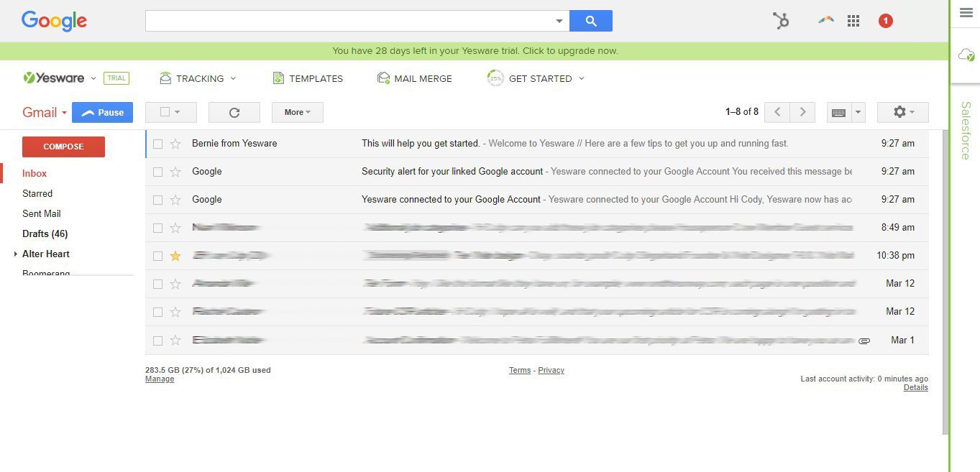This screenshot has width=980, height=472.
Task: Expand the Alter Heart label
Action: pos(16,254)
